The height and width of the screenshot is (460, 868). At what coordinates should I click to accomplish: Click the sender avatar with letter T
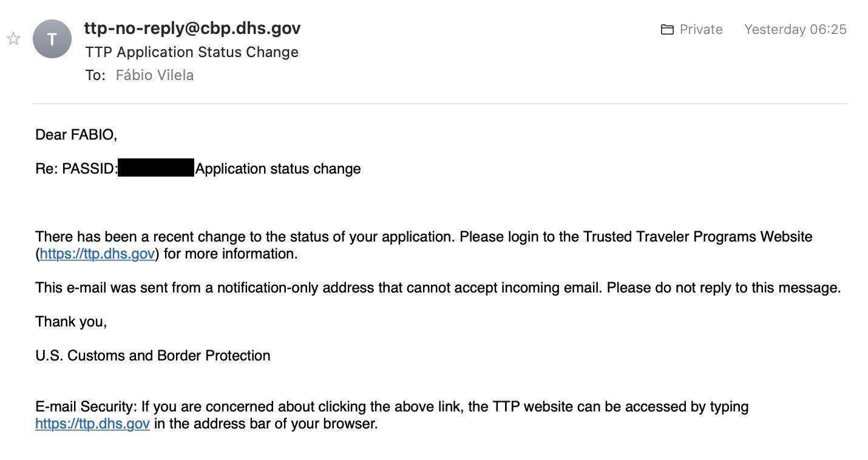[x=52, y=39]
